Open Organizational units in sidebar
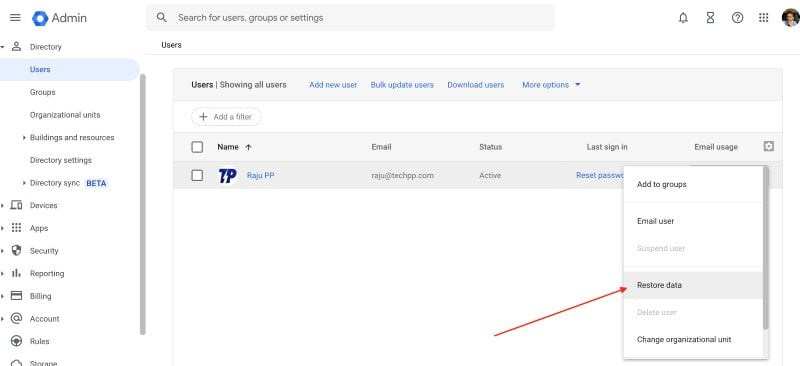 pos(65,115)
